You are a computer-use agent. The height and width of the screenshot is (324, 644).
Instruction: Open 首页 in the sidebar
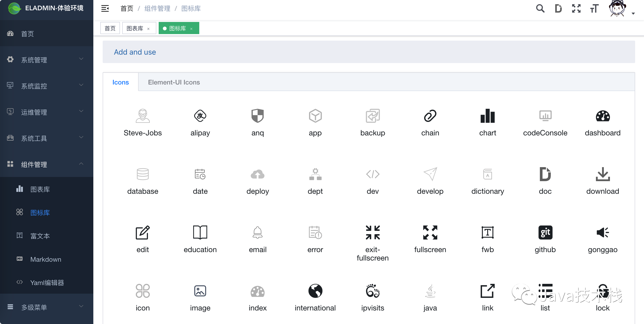[x=46, y=34]
